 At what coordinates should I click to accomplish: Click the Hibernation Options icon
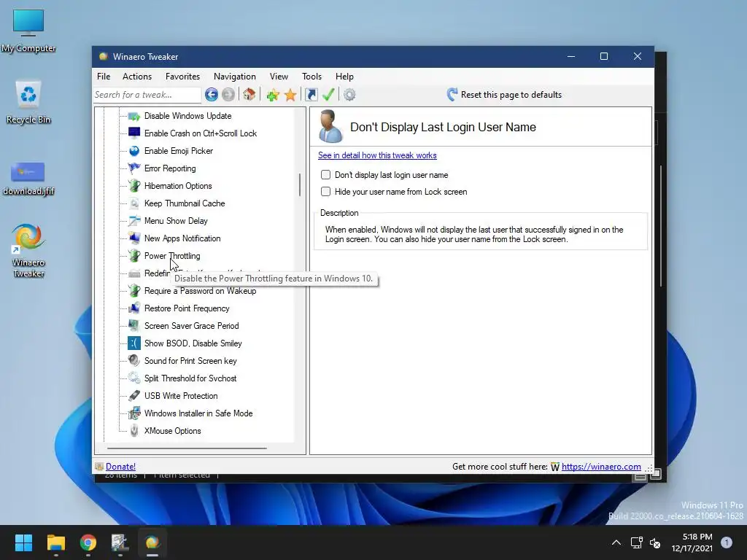pyautogui.click(x=134, y=186)
